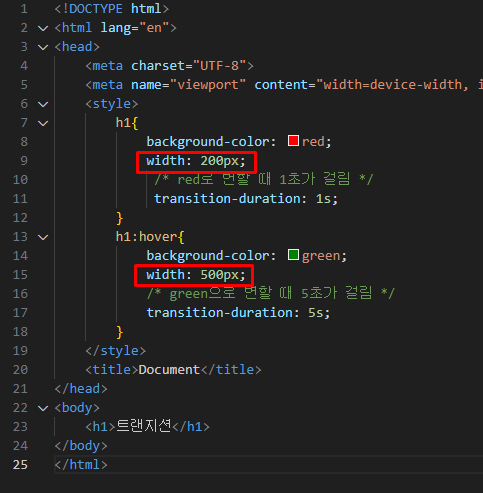Collapse the style block fold on line 6
Screen dimensions: 483x493
coord(43,104)
